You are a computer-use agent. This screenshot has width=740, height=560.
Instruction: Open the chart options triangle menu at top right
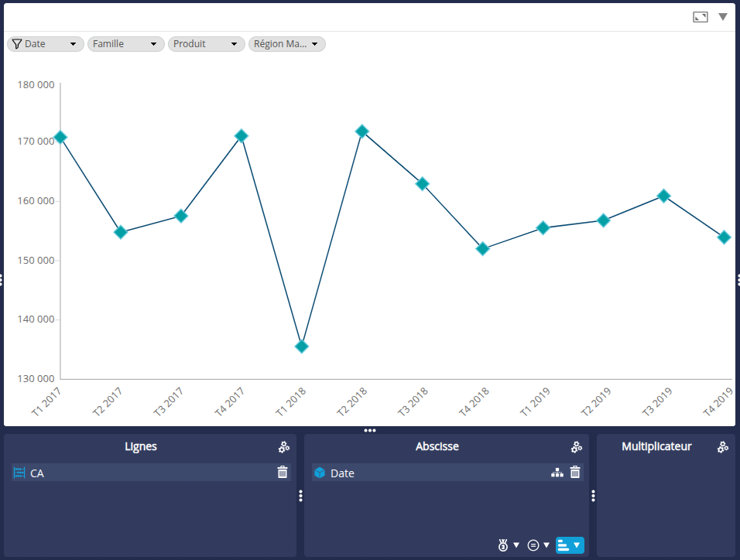(x=723, y=16)
